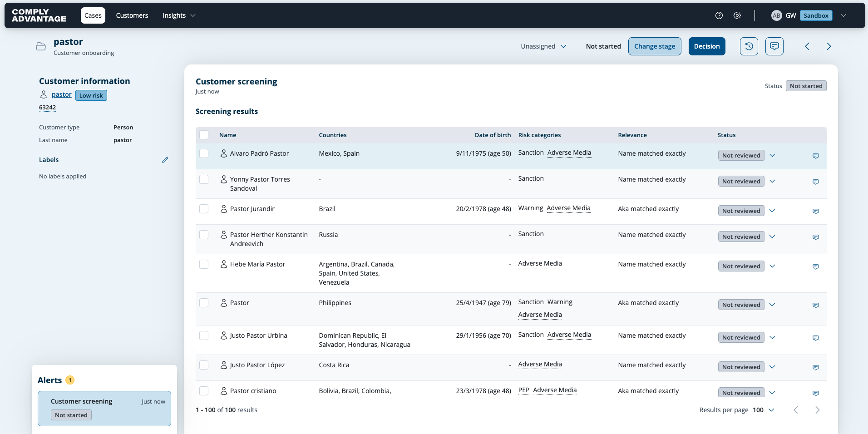Open the help question mark icon

click(719, 15)
